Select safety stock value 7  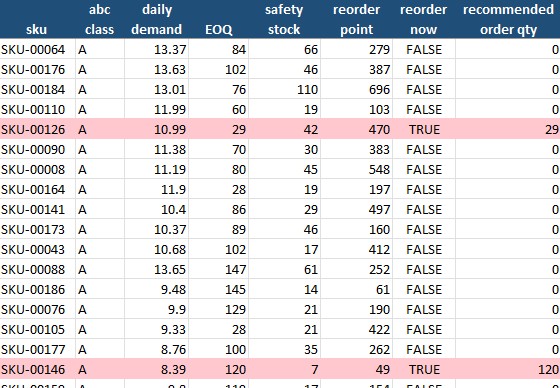coord(284,369)
